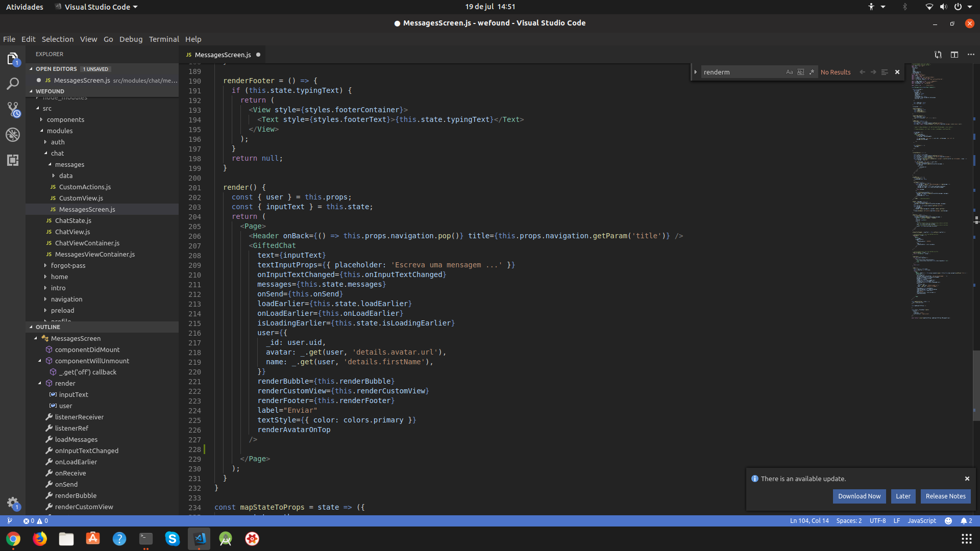Screen dimensions: 980x551
Task: Select the MessagesScreen.js editor tab
Action: 223,55
